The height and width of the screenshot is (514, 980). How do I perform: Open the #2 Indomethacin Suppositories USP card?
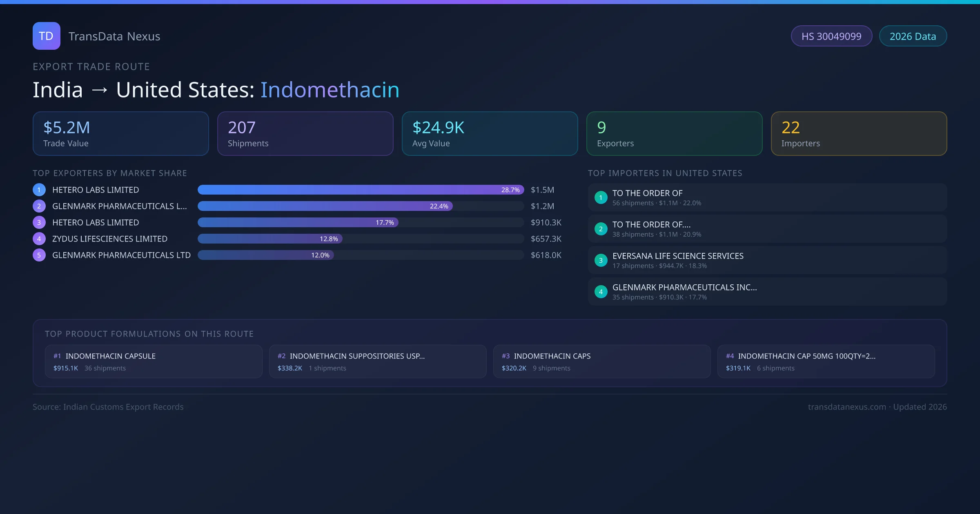(x=378, y=361)
